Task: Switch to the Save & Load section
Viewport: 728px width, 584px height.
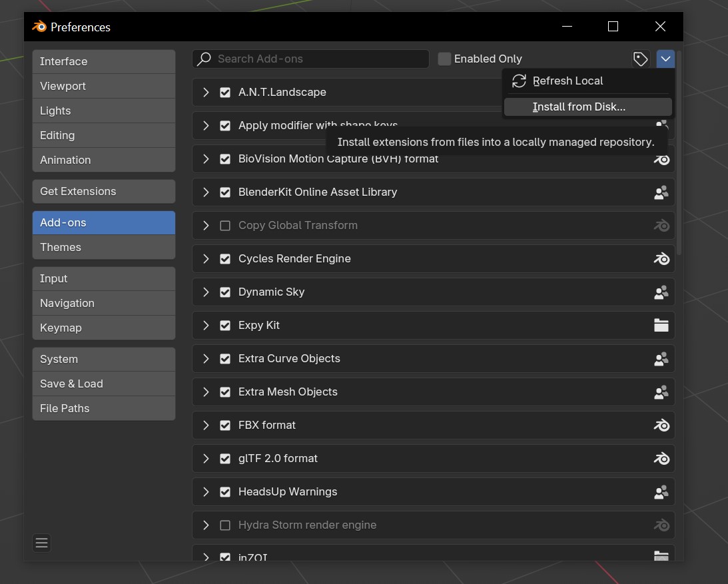Action: click(x=104, y=384)
